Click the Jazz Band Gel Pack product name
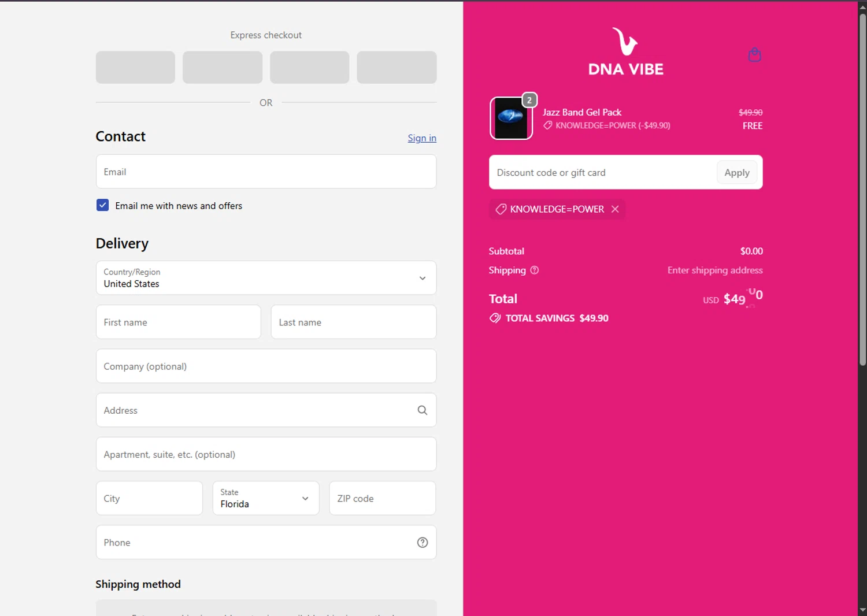 coord(582,112)
